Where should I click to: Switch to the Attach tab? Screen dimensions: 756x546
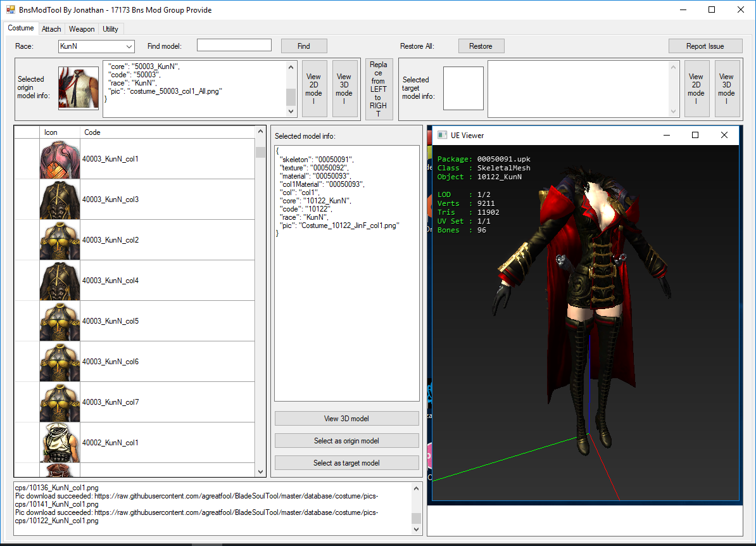pos(51,29)
